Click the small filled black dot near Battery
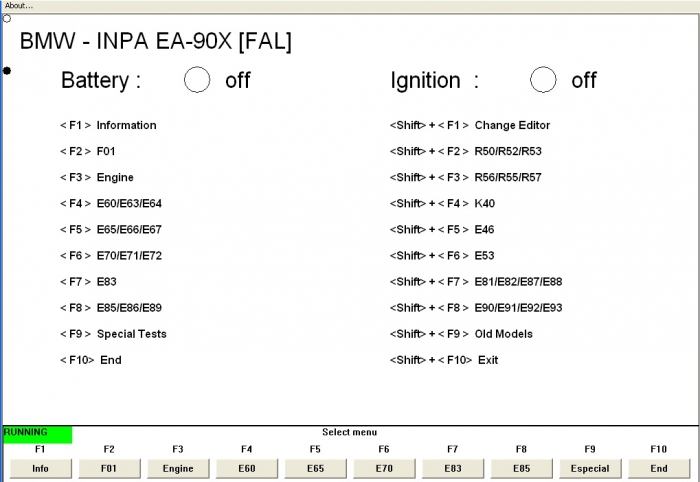This screenshot has width=700, height=482. coord(7,71)
